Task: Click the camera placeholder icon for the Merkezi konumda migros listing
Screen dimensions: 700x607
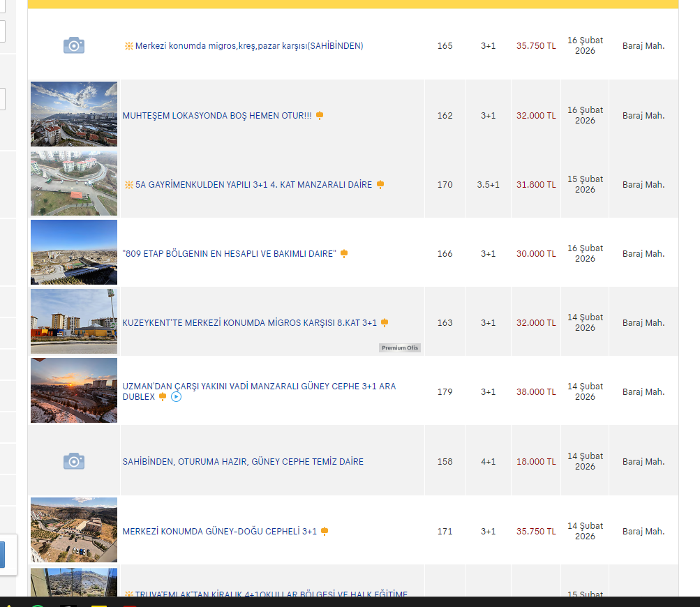Action: [74, 45]
